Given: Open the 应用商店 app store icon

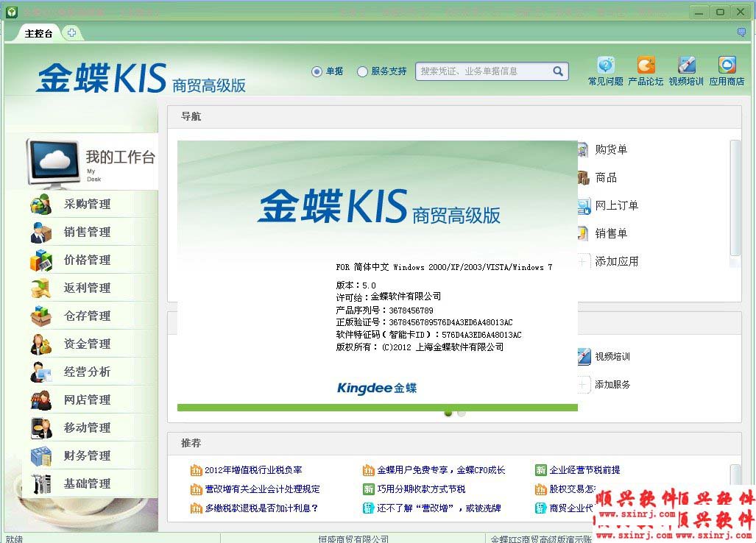Looking at the screenshot, I should (727, 71).
